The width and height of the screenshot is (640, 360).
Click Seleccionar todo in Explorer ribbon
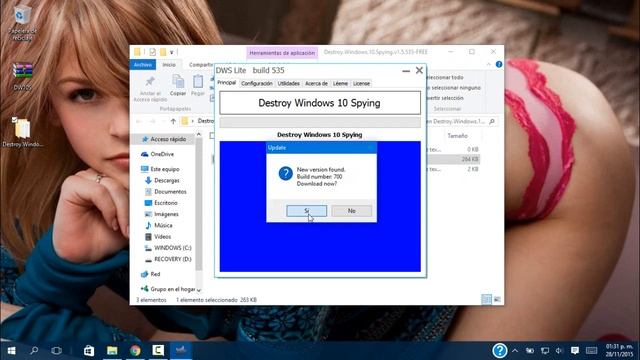click(445, 77)
